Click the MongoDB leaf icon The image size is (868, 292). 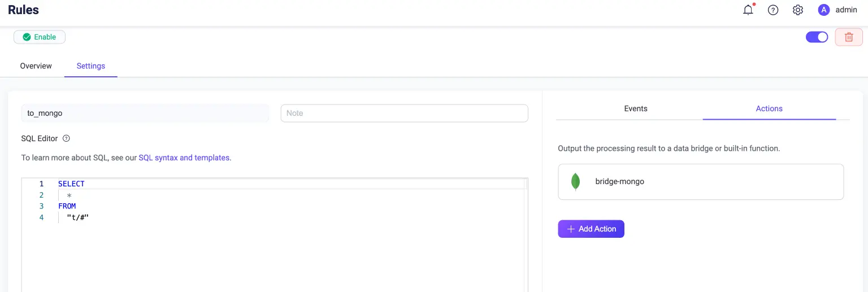point(575,182)
